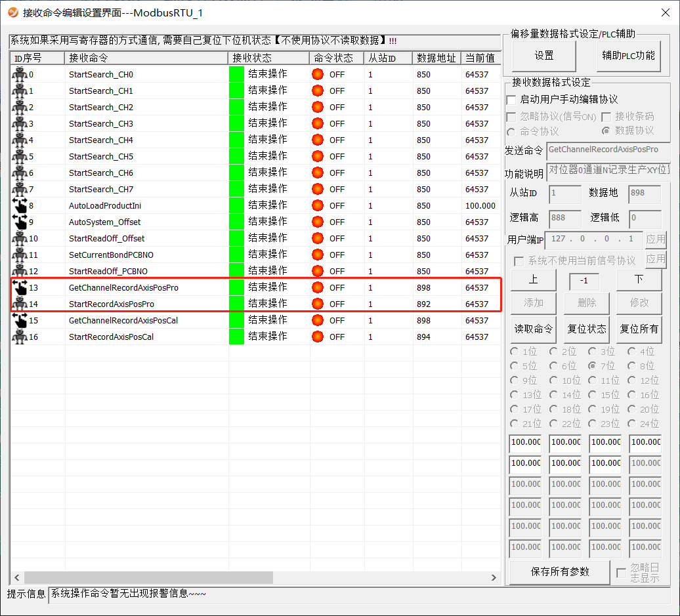Click the first 100.000 offset value field
Image resolution: width=680 pixels, height=616 pixels.
pyautogui.click(x=526, y=442)
